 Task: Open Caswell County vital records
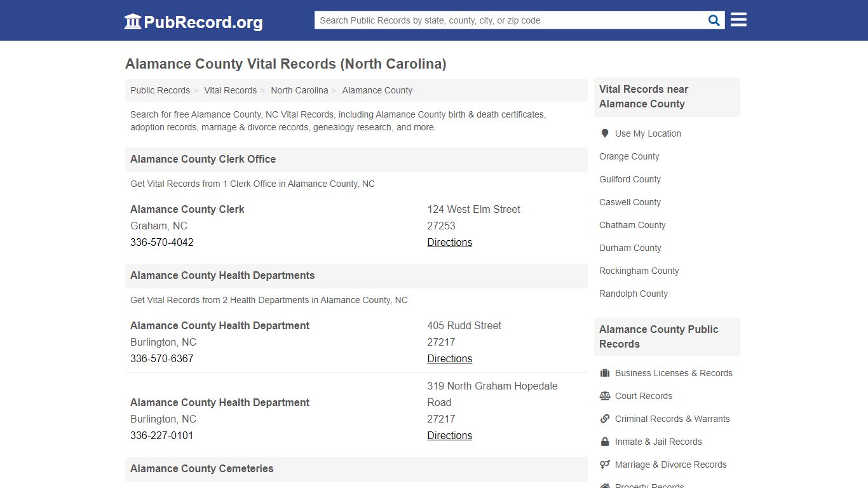click(x=630, y=202)
